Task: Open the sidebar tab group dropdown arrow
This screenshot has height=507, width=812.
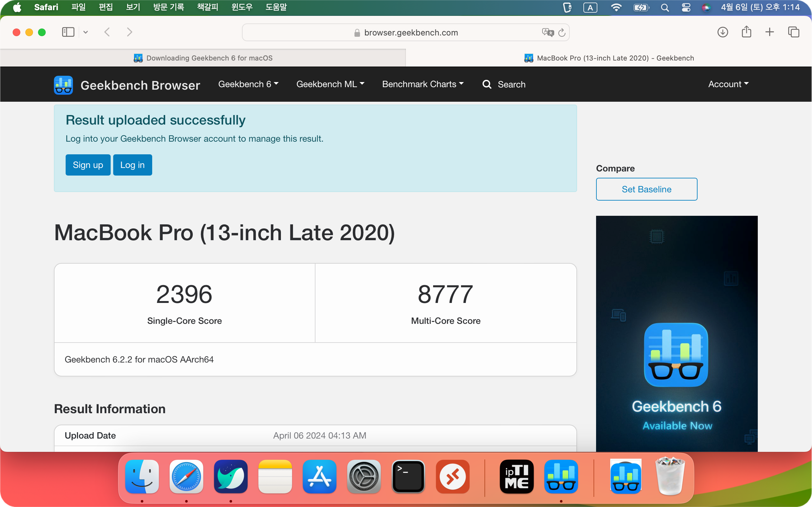Action: [86, 32]
